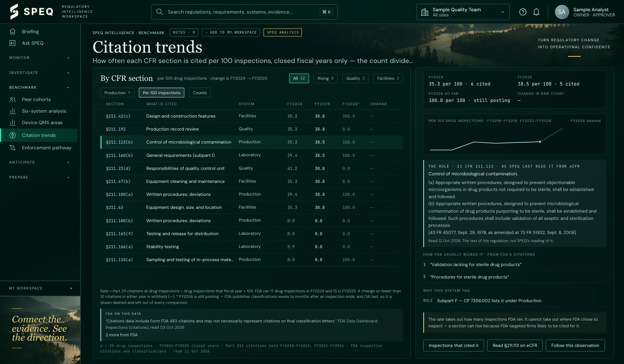This screenshot has height=364, width=624.
Task: Expand the INVESTIGATE nav section
Action: (x=40, y=73)
